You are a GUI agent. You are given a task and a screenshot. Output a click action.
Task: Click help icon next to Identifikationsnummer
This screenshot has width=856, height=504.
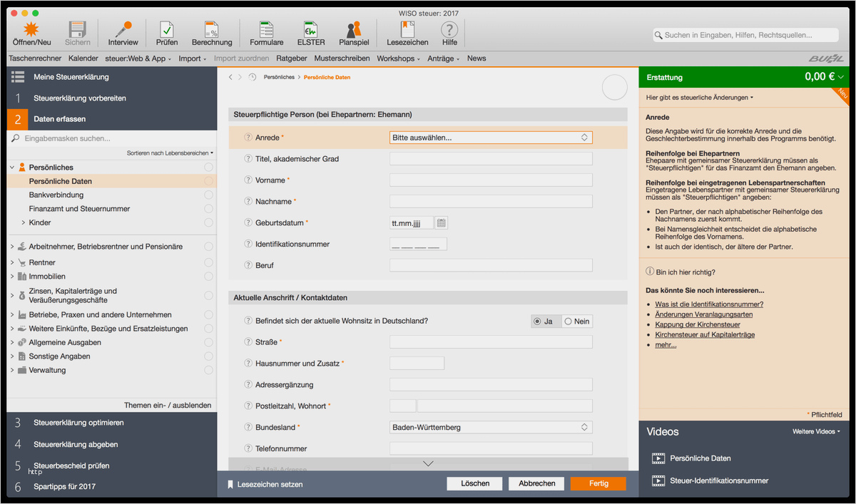[248, 244]
